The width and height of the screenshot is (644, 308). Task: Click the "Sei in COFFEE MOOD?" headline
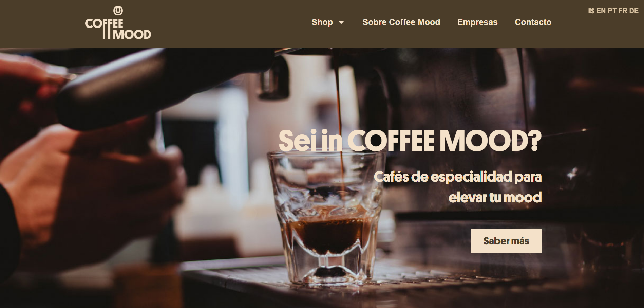point(410,140)
